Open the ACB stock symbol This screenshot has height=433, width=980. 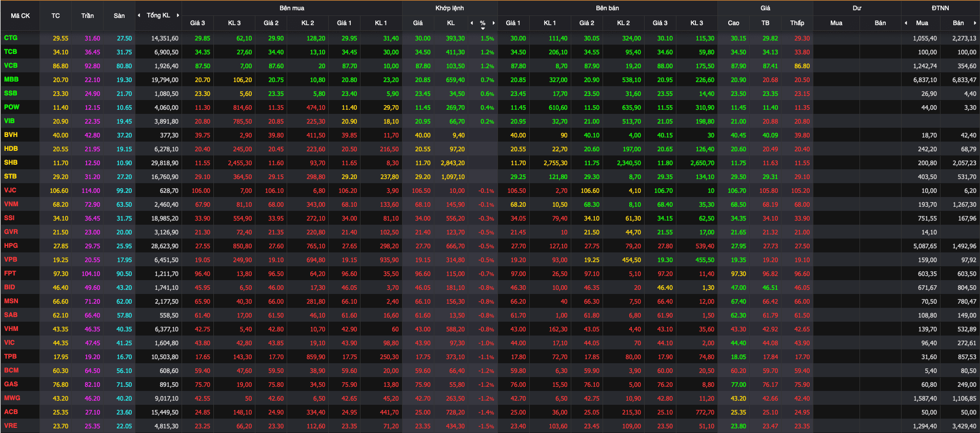click(11, 412)
